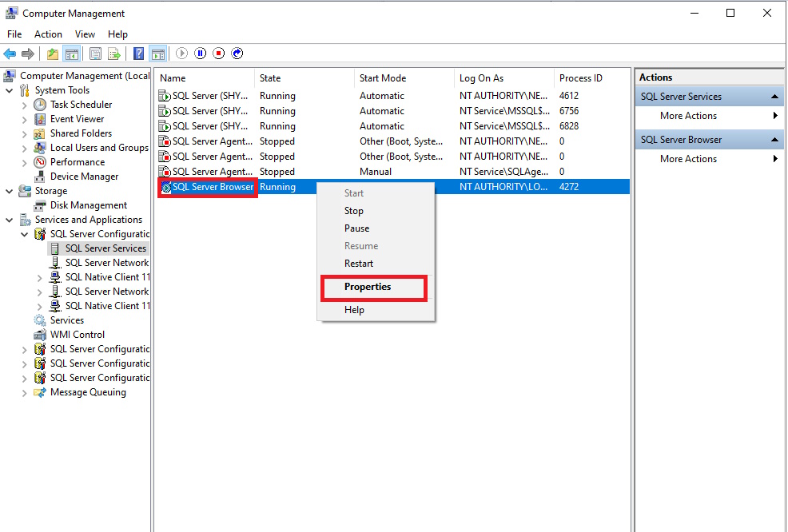This screenshot has width=788, height=532.
Task: Expand the Message Queuing node
Action: pos(24,393)
